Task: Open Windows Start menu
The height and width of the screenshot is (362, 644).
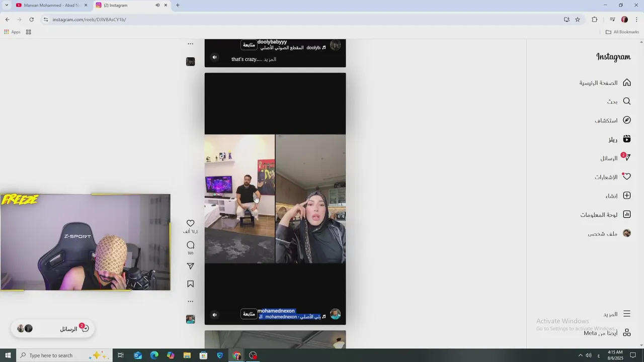Action: tap(8, 355)
